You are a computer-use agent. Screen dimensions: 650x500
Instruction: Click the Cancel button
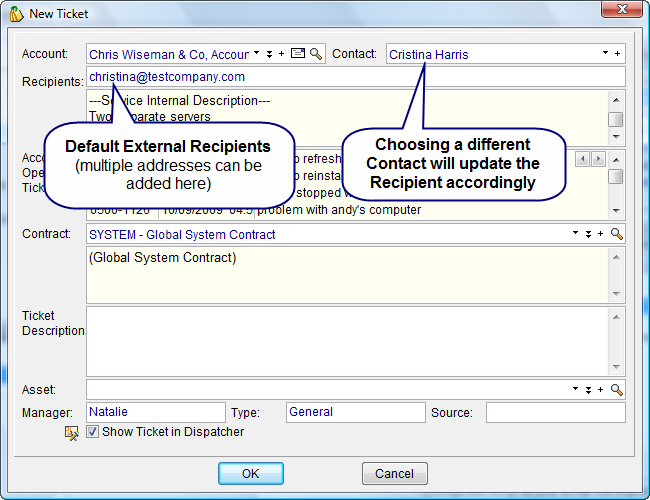pos(394,473)
